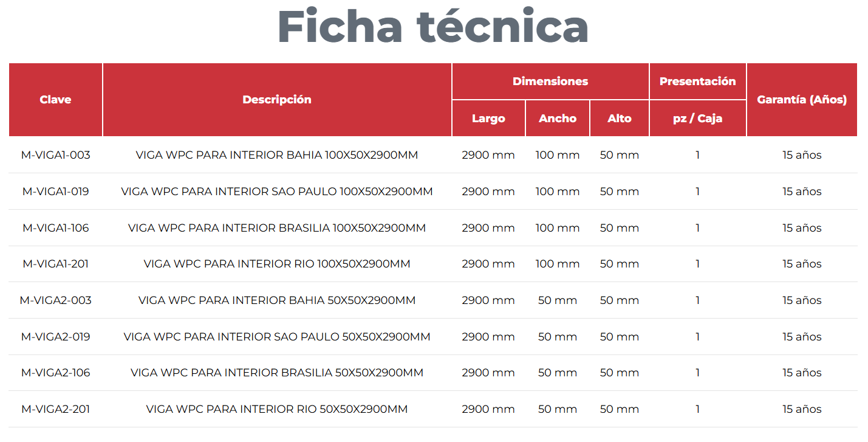Screen dimensions: 868x442
Task: Click the Ficha técnica page heading
Action: 433,27
